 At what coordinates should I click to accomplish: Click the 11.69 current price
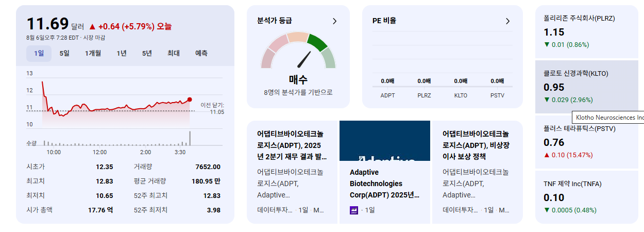47,24
